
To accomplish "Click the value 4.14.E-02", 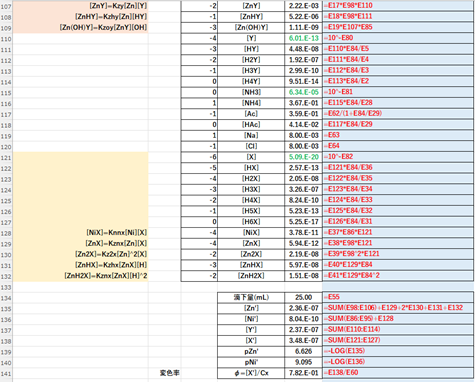I will pos(303,125).
